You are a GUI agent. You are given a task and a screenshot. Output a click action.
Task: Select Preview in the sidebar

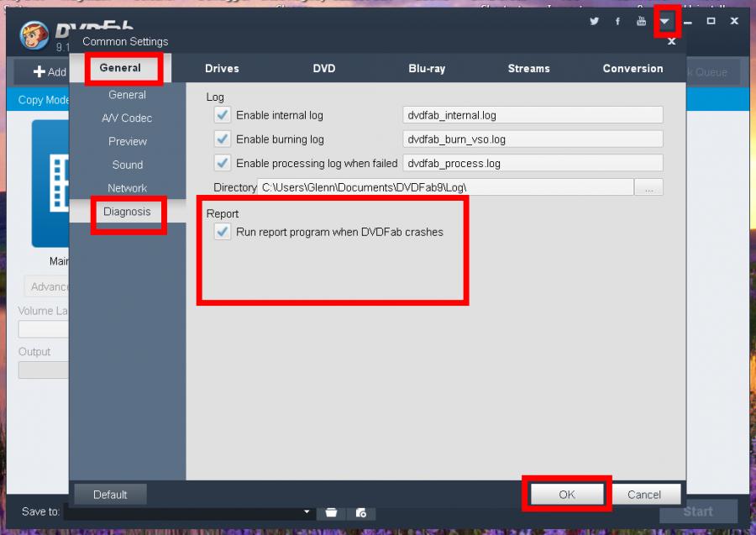click(128, 141)
